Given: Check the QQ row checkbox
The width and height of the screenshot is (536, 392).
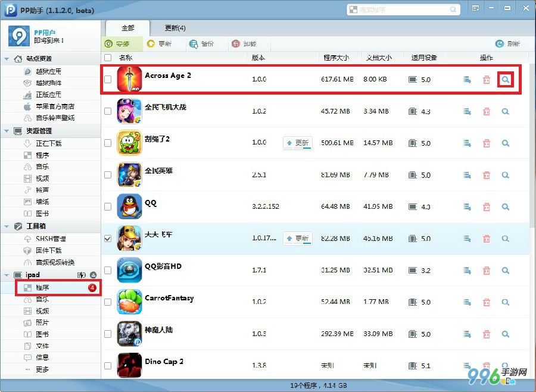Looking at the screenshot, I should click(108, 206).
